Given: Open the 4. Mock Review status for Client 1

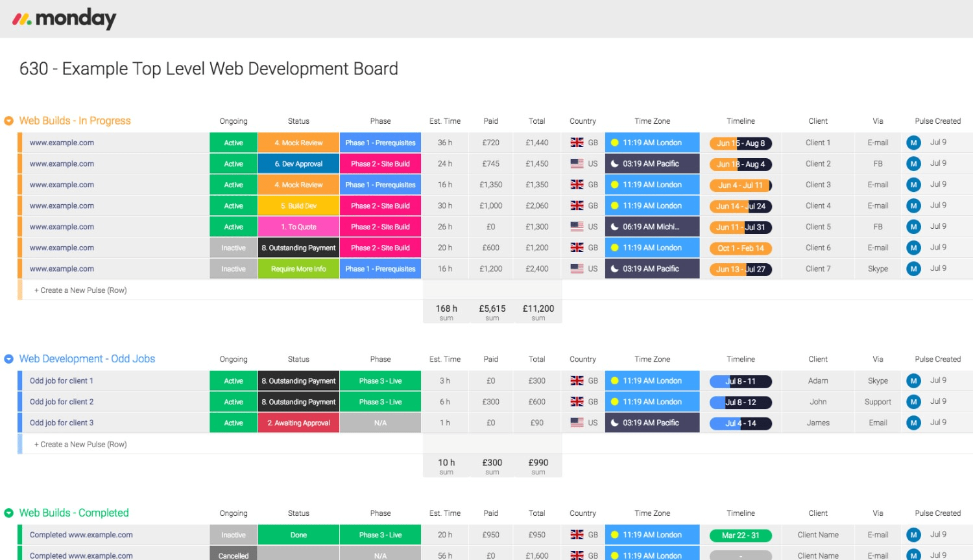Looking at the screenshot, I should tap(298, 143).
